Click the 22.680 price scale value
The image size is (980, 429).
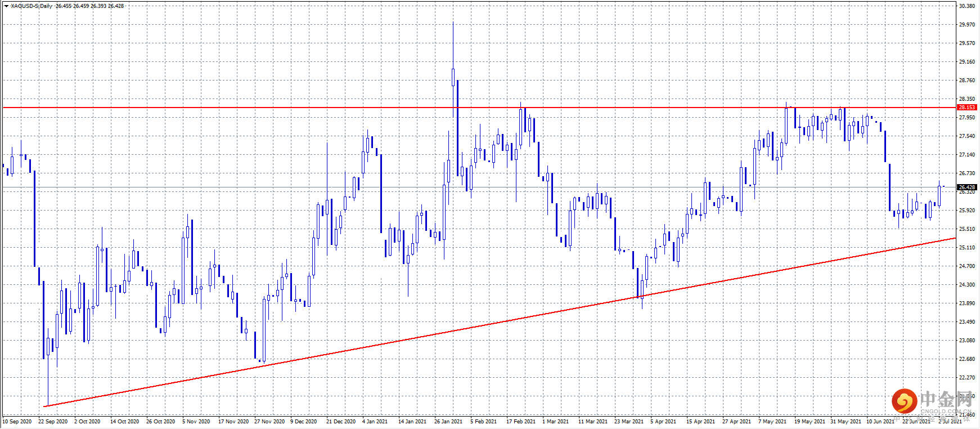[x=966, y=359]
